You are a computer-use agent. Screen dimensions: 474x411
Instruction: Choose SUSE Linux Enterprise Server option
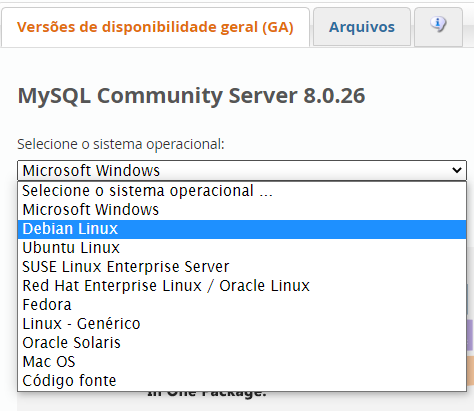[242, 267]
